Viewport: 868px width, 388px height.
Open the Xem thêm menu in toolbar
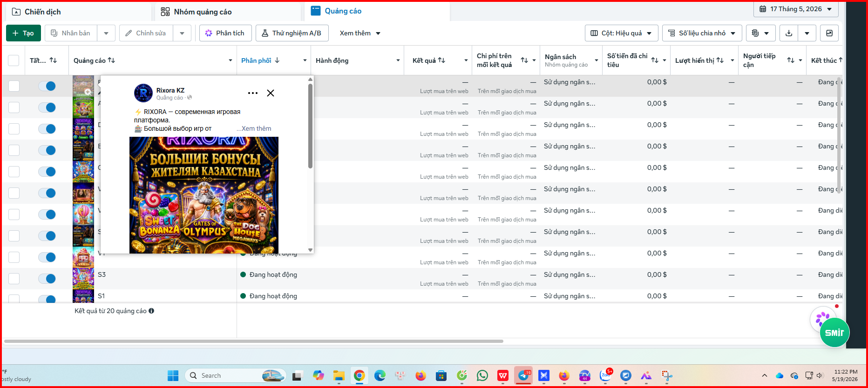(360, 33)
